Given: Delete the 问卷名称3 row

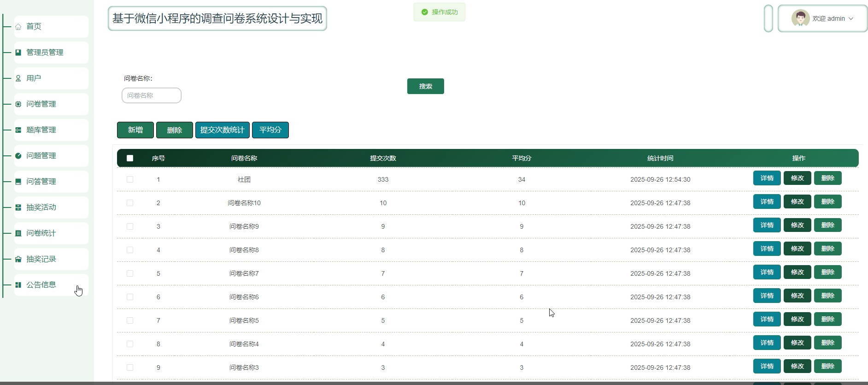Looking at the screenshot, I should point(828,366).
